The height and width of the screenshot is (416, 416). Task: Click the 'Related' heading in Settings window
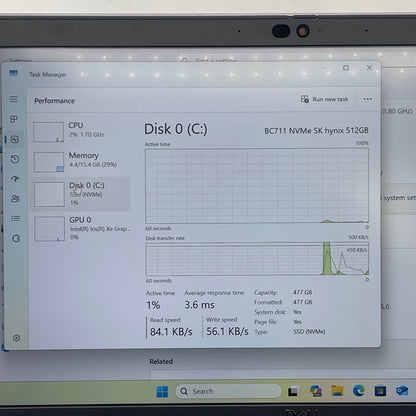(161, 361)
